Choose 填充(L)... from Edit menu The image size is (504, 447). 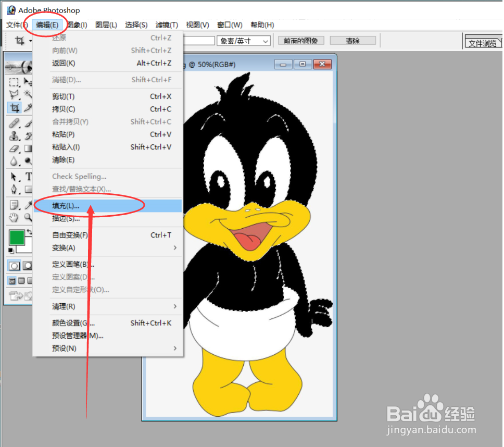point(108,206)
